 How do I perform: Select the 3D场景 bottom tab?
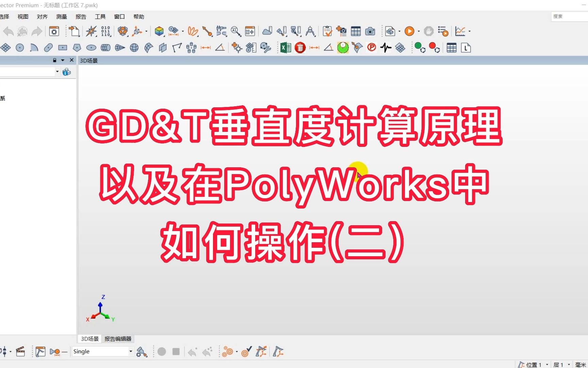(x=90, y=339)
